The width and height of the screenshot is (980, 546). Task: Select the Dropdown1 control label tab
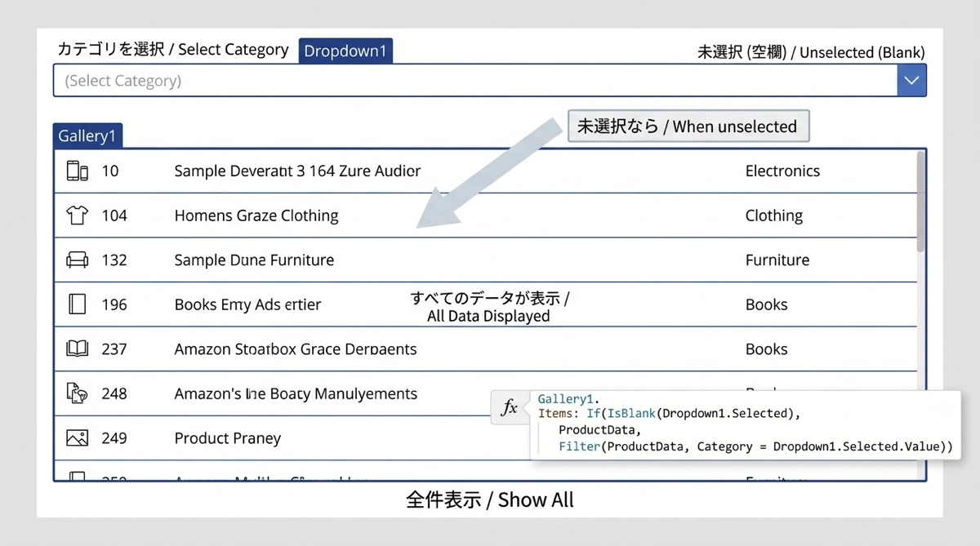(x=345, y=51)
